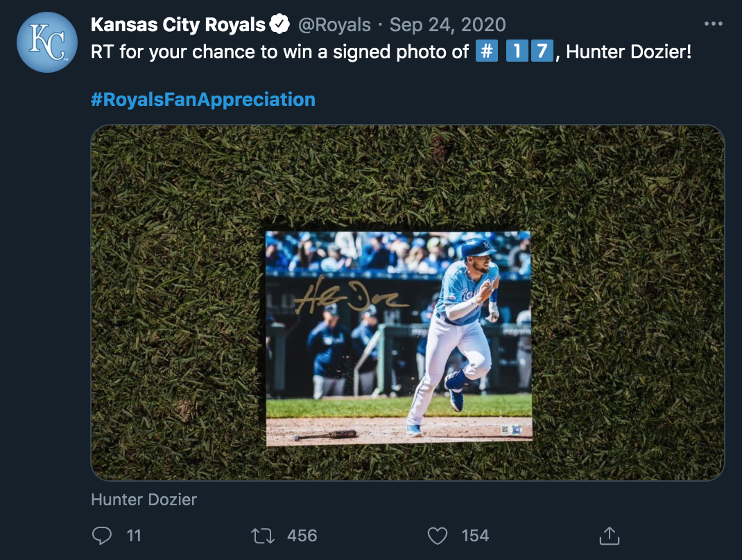Open the #RoyalsFanAppreciation hashtag
The height and width of the screenshot is (560, 742).
[x=203, y=100]
